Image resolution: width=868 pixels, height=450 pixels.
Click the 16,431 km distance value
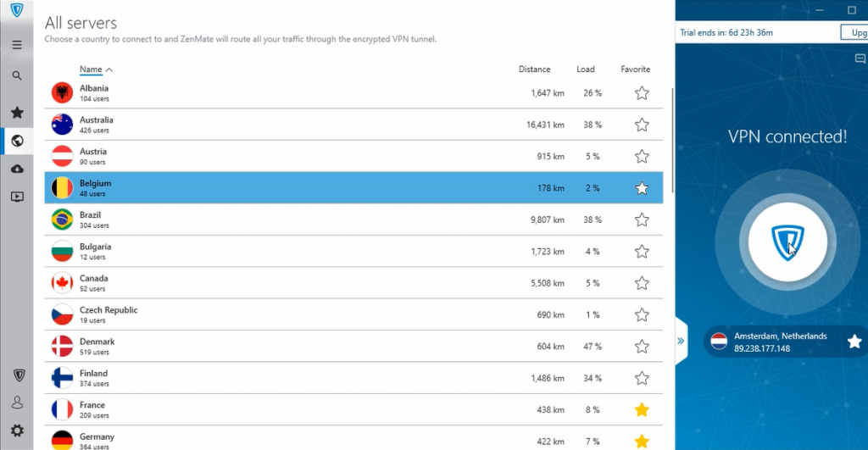(x=545, y=125)
